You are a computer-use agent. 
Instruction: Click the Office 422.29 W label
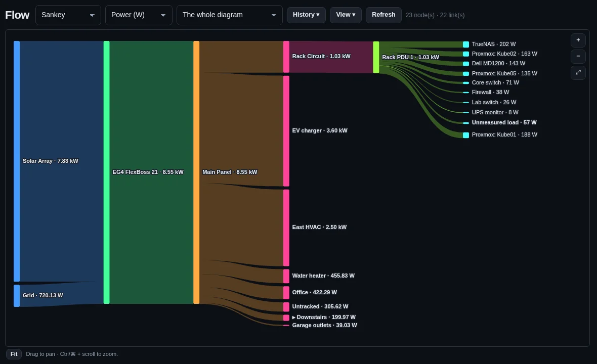point(315,293)
